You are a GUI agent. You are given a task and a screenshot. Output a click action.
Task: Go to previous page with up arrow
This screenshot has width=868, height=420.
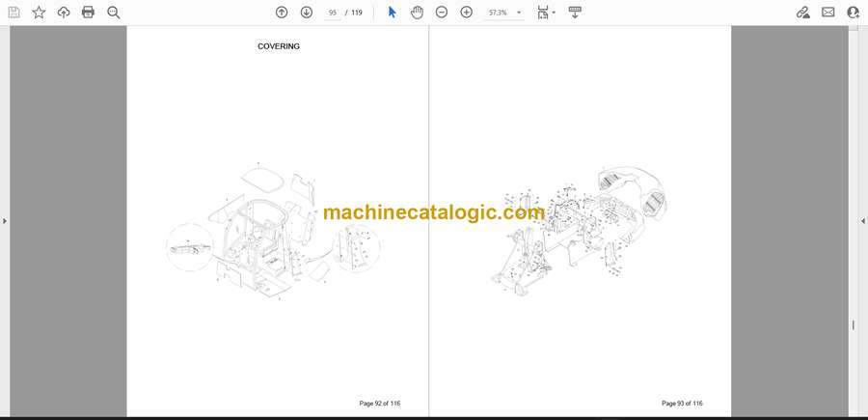282,13
